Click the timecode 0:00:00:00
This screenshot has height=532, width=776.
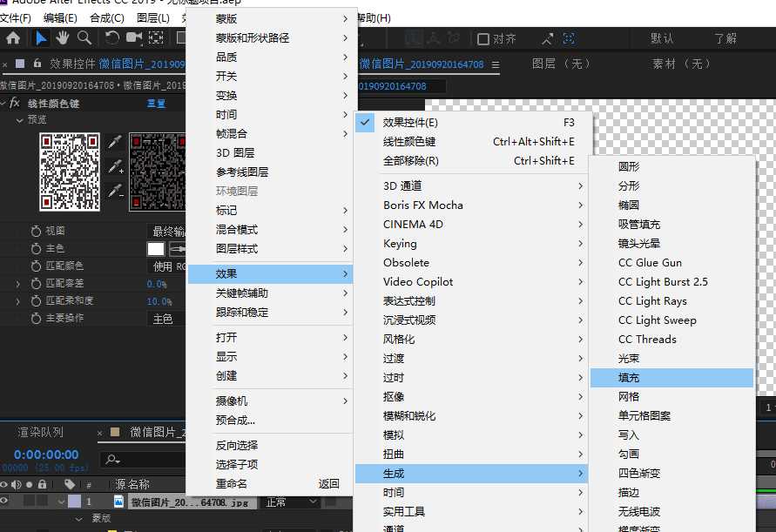click(x=46, y=455)
